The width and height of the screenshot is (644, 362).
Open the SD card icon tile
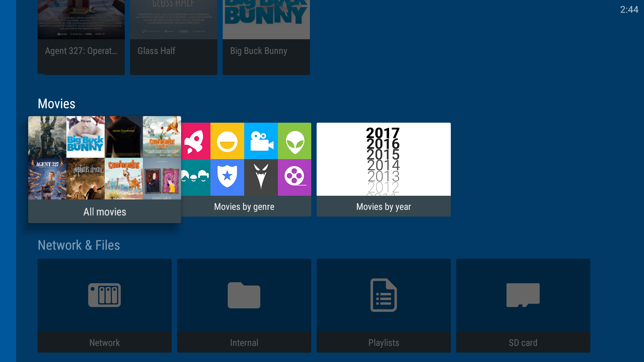(523, 295)
